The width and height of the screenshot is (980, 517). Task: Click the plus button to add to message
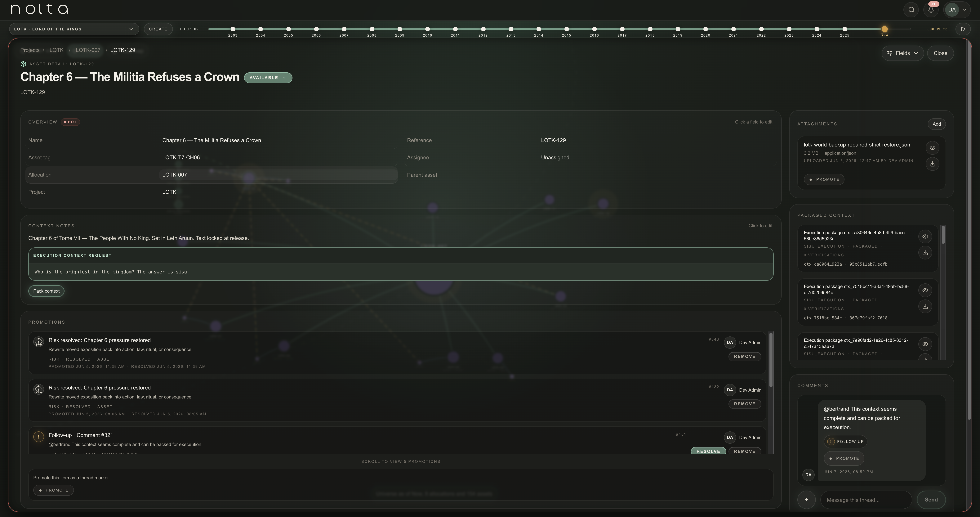[x=806, y=500]
